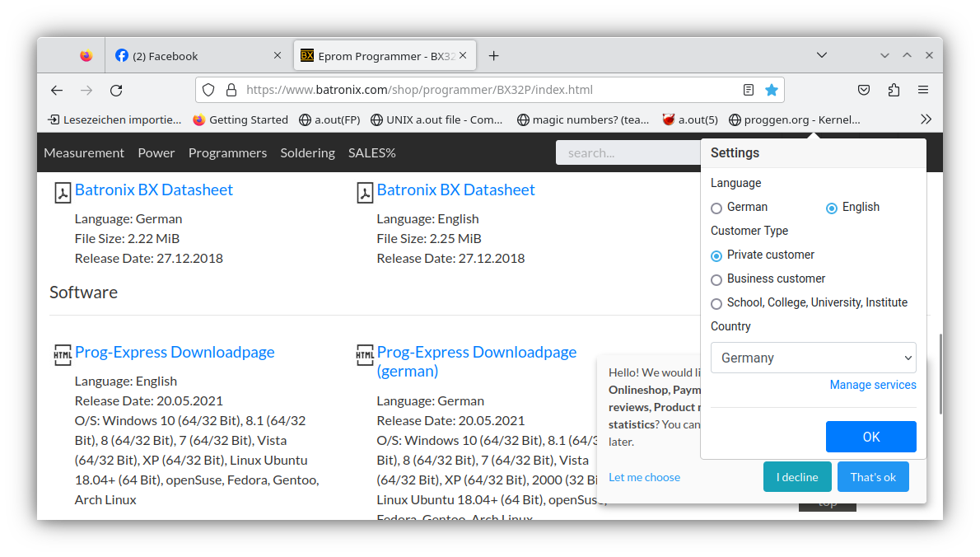Click inside the search input field
Viewport: 980px width, 557px height.
(626, 152)
